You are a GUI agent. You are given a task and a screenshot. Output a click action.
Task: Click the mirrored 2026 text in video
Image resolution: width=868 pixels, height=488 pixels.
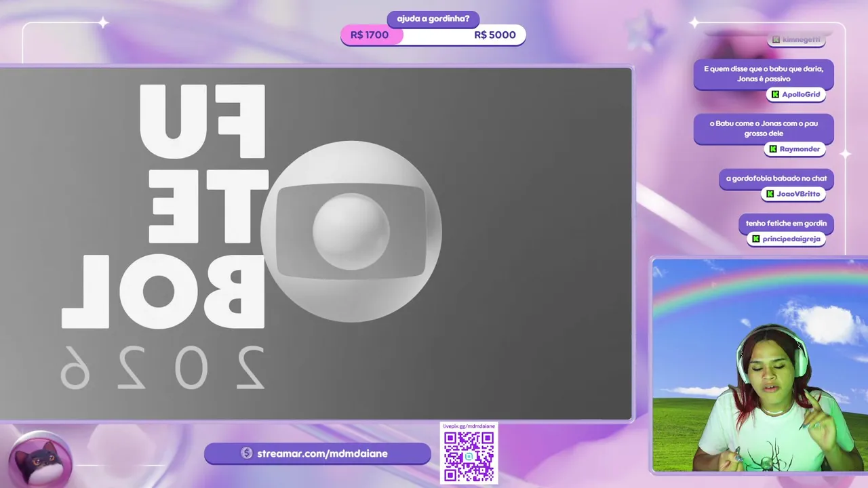click(163, 367)
